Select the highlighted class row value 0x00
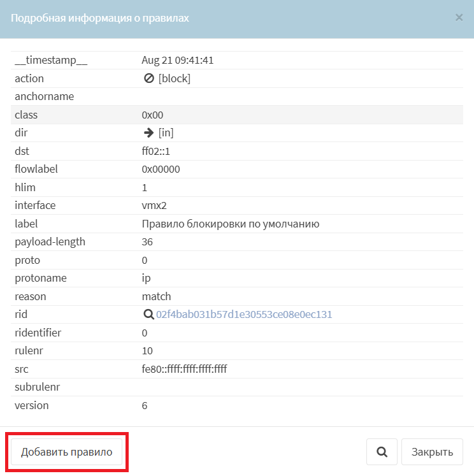This screenshot has width=474, height=476. coord(153,115)
